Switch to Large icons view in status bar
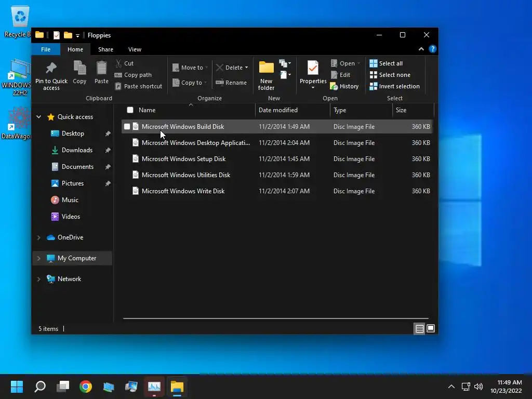This screenshot has height=399, width=532. click(x=431, y=328)
